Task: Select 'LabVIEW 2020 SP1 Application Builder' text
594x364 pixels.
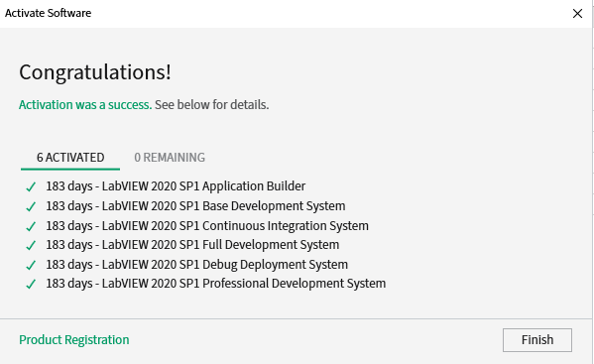Action: pos(203,186)
